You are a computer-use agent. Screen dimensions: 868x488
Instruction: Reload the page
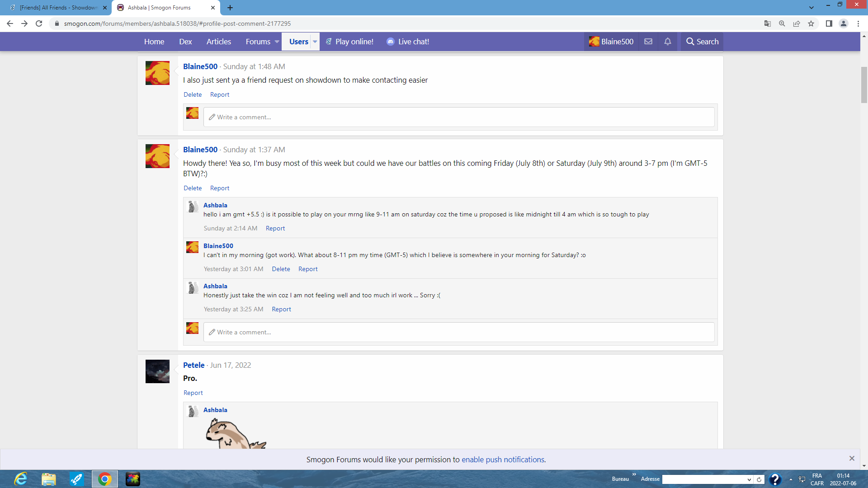click(39, 23)
